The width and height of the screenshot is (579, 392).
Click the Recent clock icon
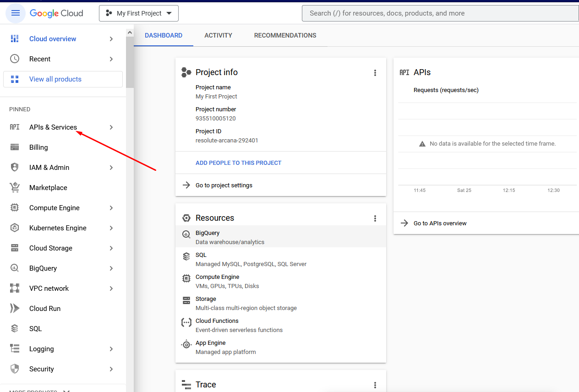pyautogui.click(x=15, y=59)
